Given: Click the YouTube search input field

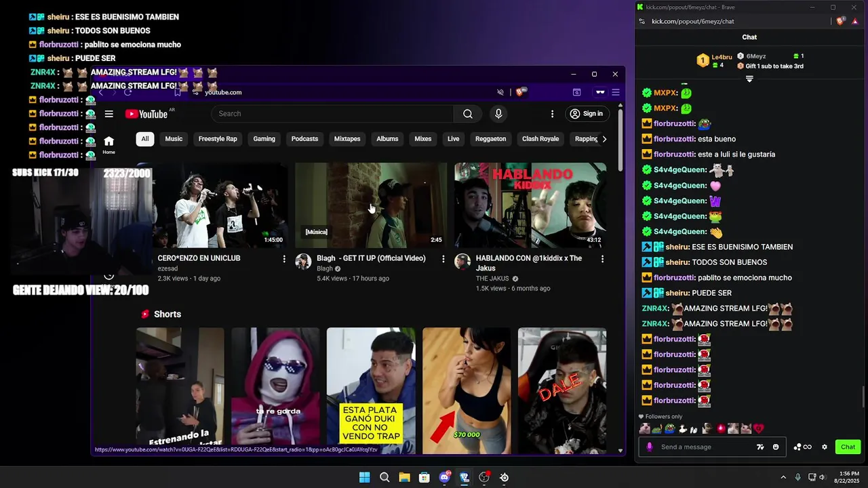Looking at the screenshot, I should pos(332,114).
